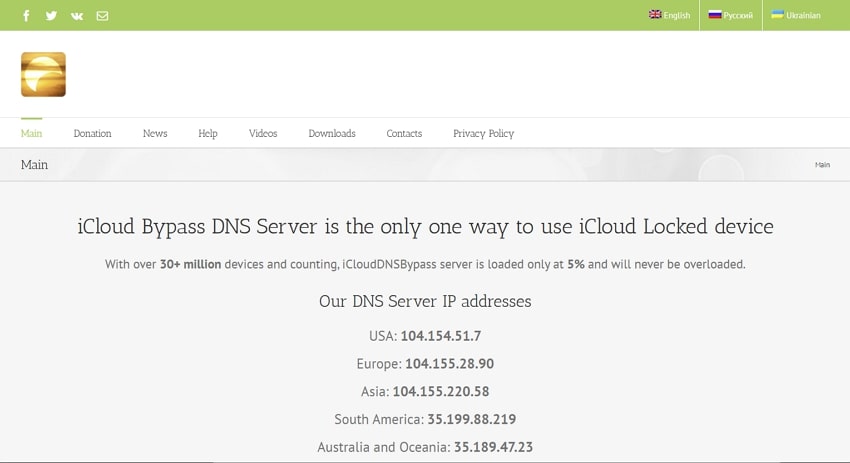Click the Australia and Oceania IP 35.189.47.23
This screenshot has height=463, width=850.
click(x=493, y=447)
